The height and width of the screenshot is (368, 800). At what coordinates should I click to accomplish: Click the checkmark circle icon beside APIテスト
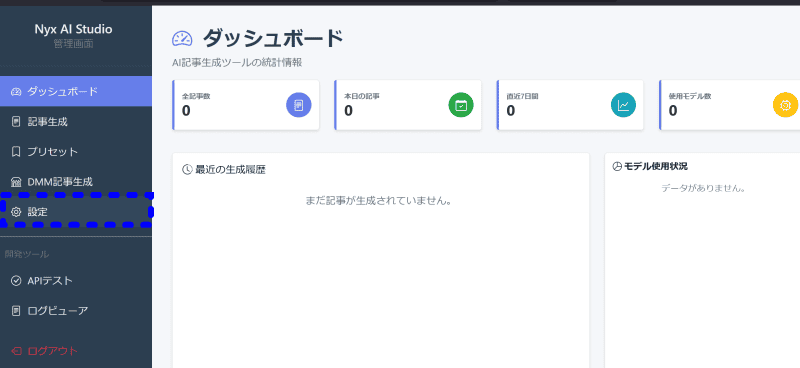point(16,280)
